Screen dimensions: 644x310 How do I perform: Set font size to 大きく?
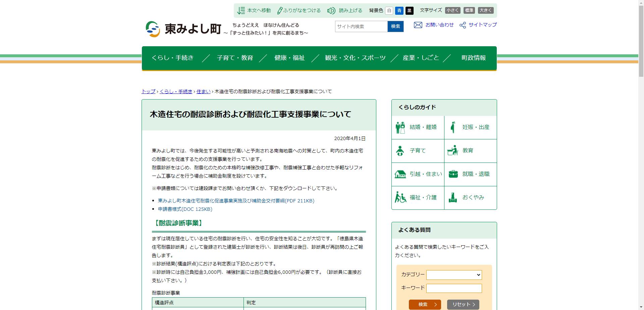(x=486, y=10)
